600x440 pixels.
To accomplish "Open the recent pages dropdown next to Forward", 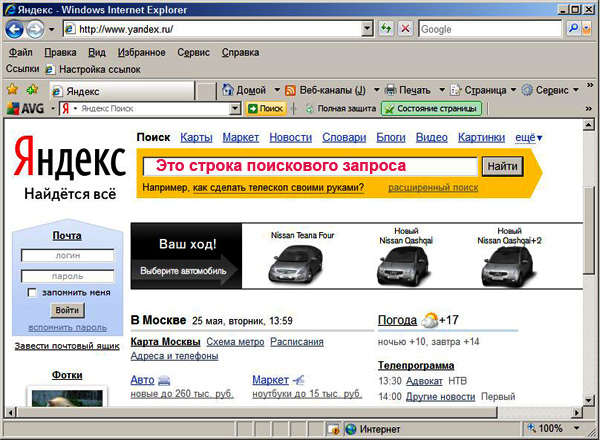I will (x=51, y=29).
